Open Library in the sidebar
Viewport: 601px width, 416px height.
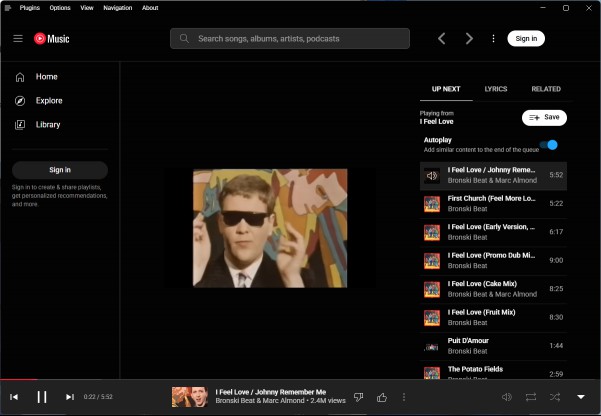(59, 125)
